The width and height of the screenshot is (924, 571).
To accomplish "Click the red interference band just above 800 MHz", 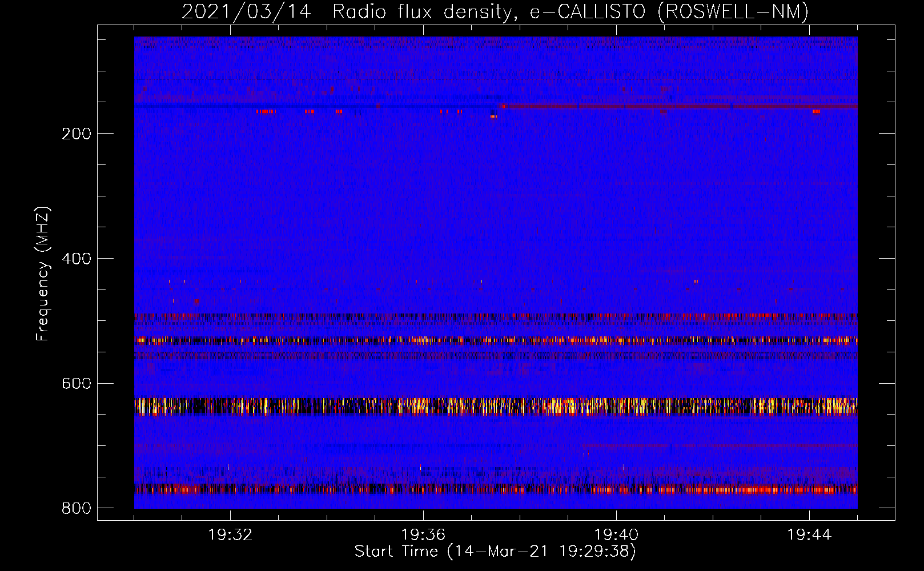I will [496, 489].
